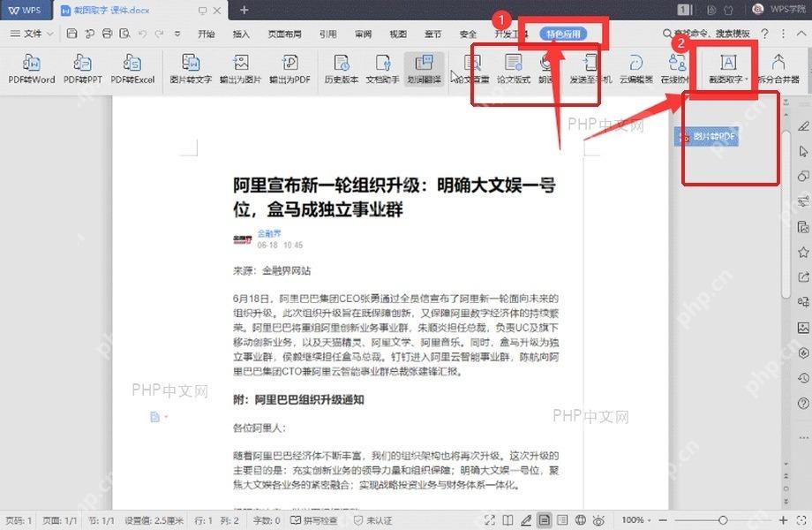Image resolution: width=812 pixels, height=530 pixels.
Task: Choose 图片转PDF from the dropdown
Action: 706,137
